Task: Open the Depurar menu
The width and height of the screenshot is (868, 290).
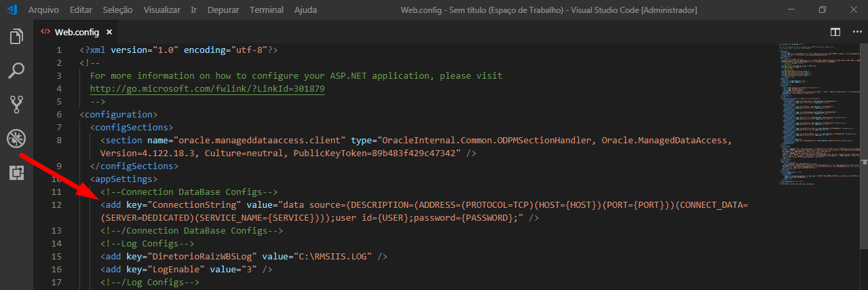Action: [223, 10]
